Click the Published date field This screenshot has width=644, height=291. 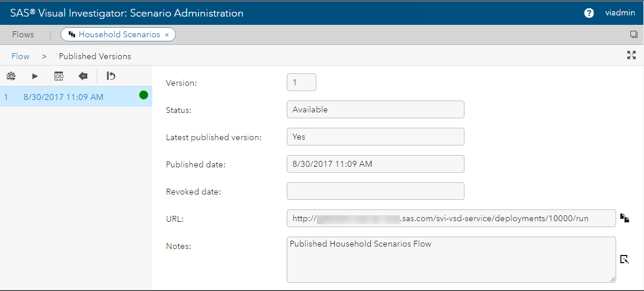[x=375, y=164]
